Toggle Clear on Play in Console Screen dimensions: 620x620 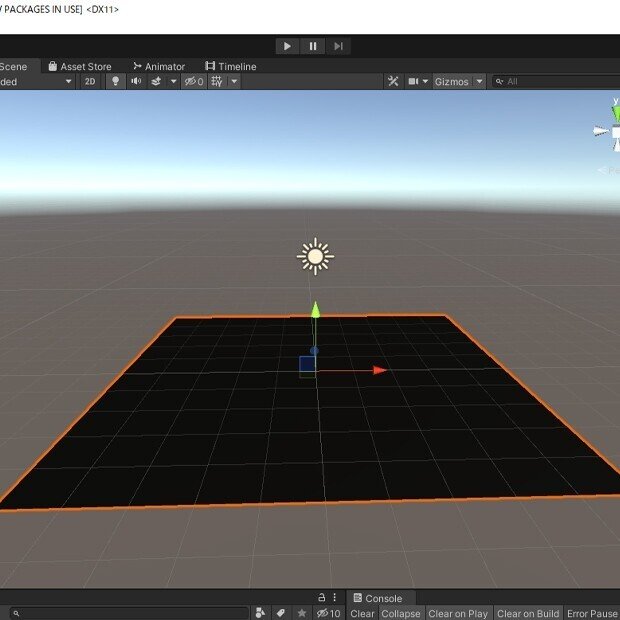(x=458, y=613)
